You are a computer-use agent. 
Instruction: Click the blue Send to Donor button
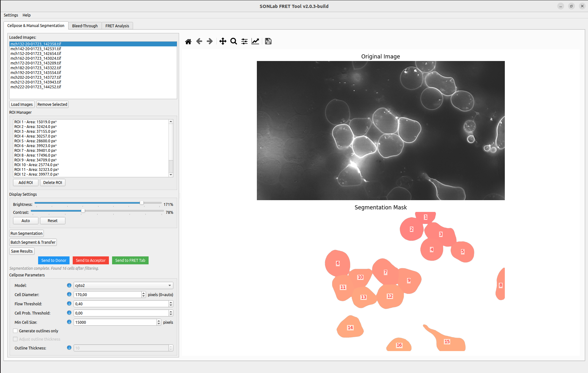pyautogui.click(x=54, y=260)
